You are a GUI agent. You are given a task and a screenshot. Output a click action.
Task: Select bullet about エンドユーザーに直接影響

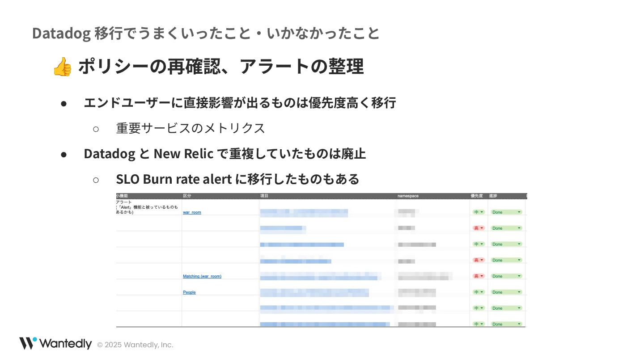(240, 103)
